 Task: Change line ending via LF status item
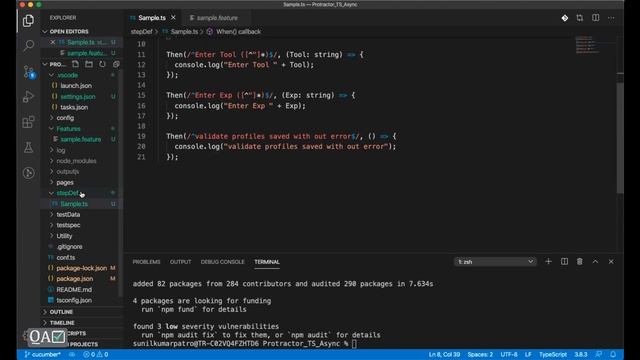(x=528, y=354)
